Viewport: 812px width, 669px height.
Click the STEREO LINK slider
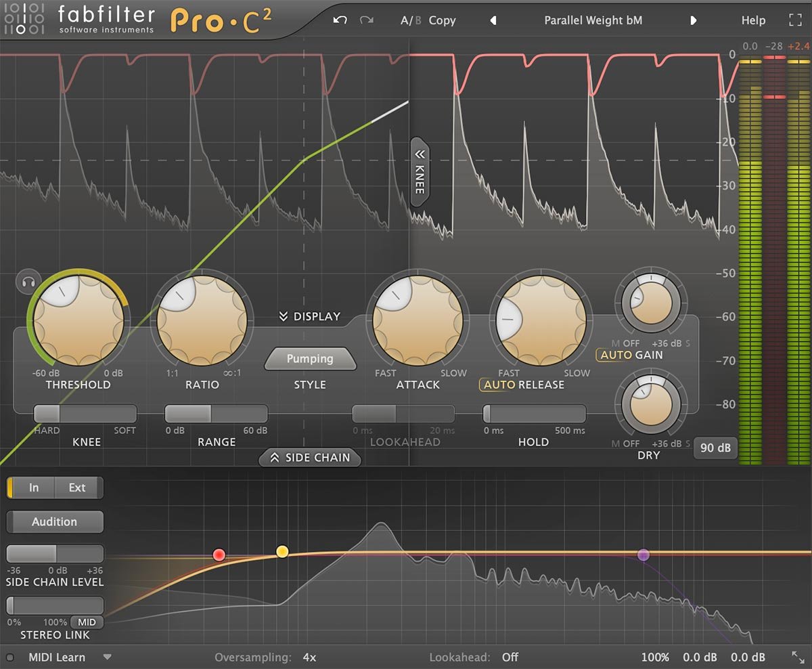tap(54, 605)
